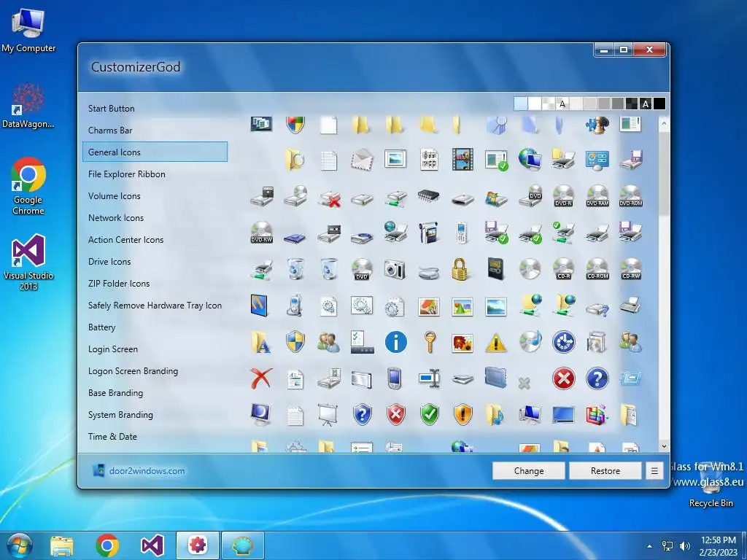The height and width of the screenshot is (560, 747).
Task: Click the icon list scroll-down arrow
Action: click(664, 446)
